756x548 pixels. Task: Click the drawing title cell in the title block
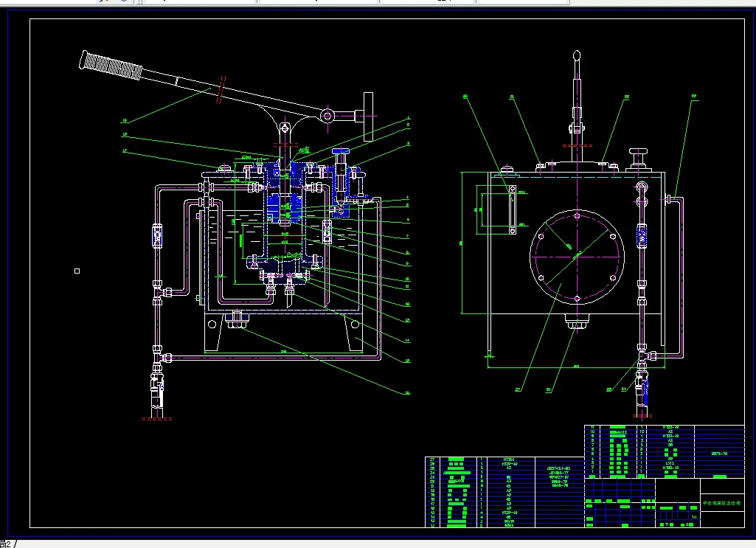click(x=722, y=503)
